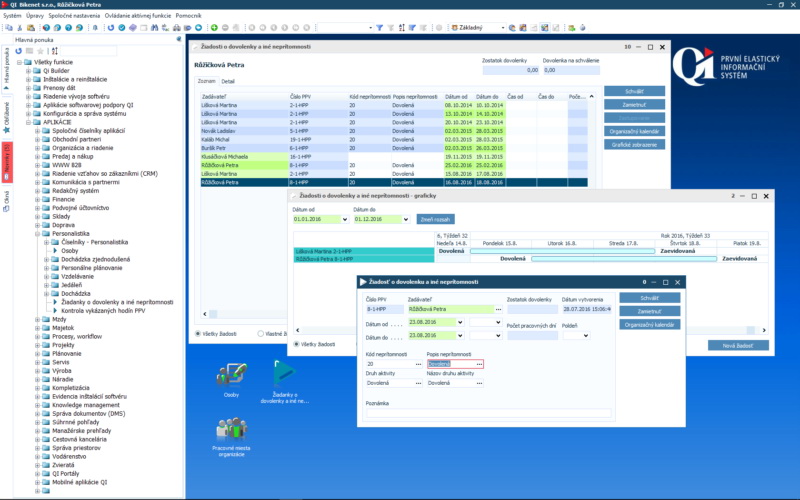Click the green add-record plus icon in toolbar

[x=214, y=28]
